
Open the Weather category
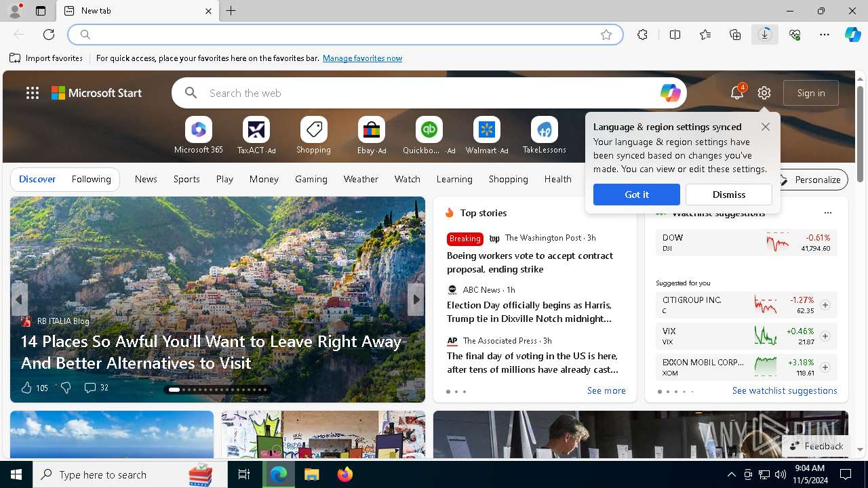[x=361, y=180]
